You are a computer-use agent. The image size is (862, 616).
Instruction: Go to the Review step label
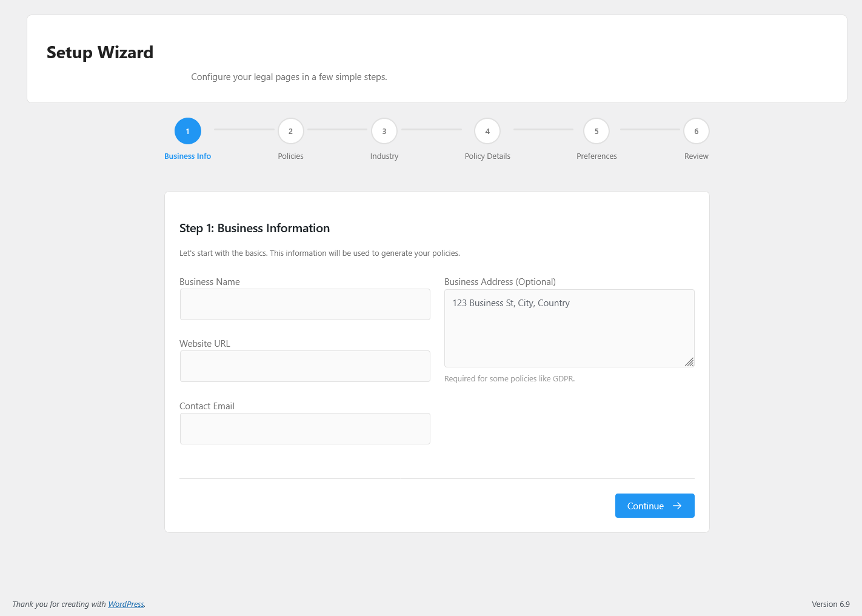696,156
